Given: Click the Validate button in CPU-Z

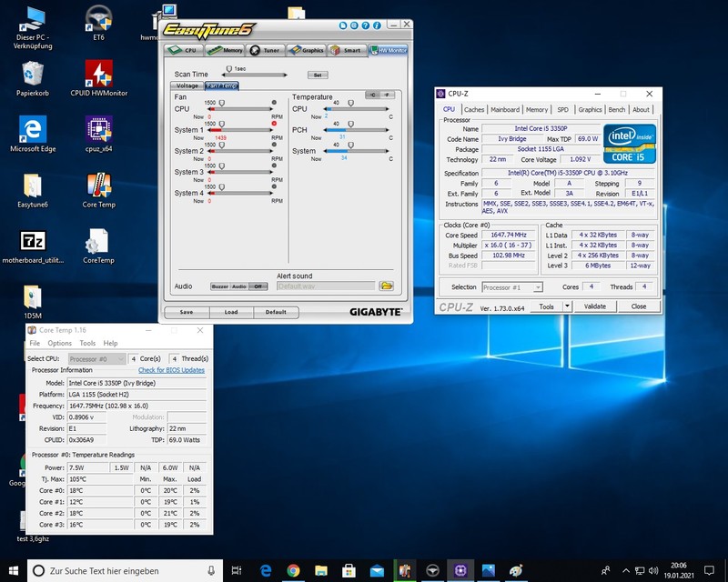Looking at the screenshot, I should click(594, 306).
